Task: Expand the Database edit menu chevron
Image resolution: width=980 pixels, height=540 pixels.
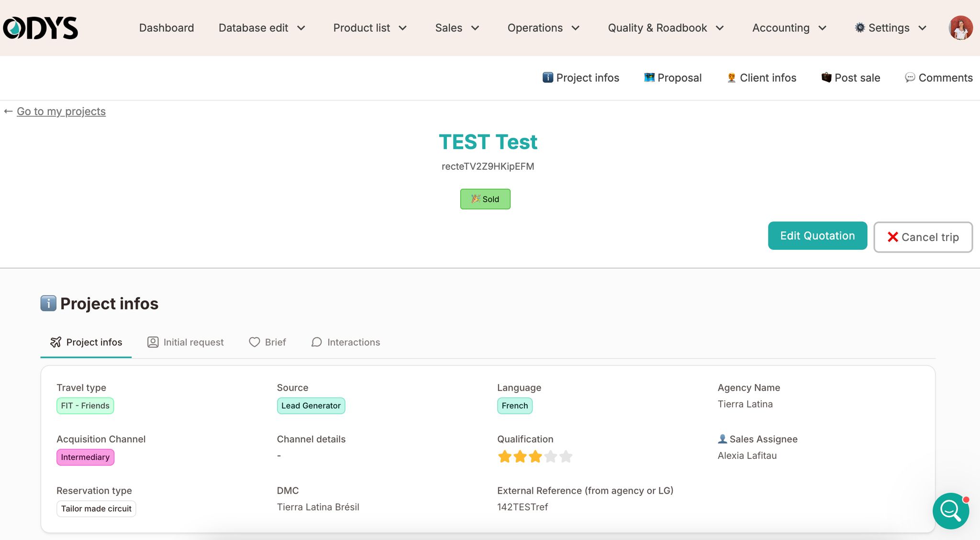Action: tap(301, 28)
